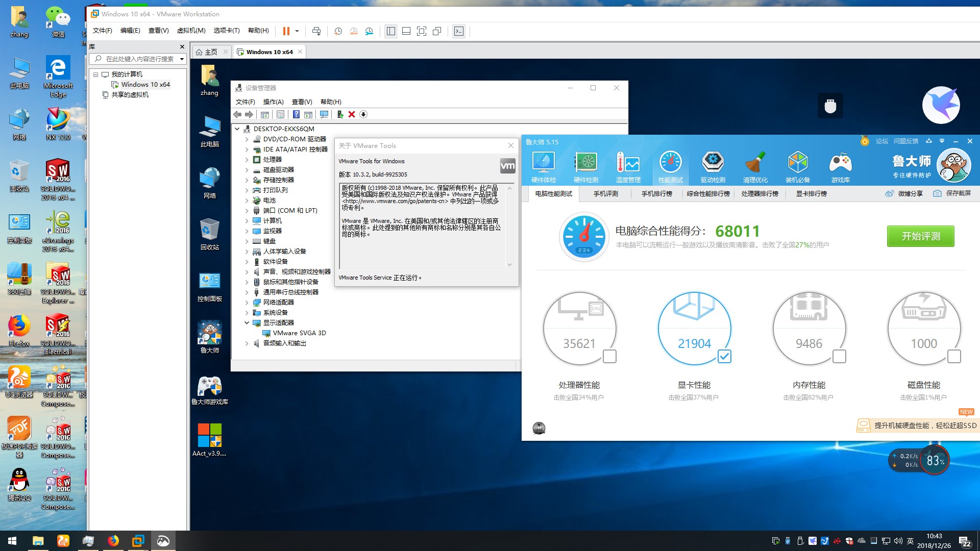This screenshot has height=551, width=980.
Task: Click VMware Tools text scrollbar down arrow
Action: click(x=509, y=265)
